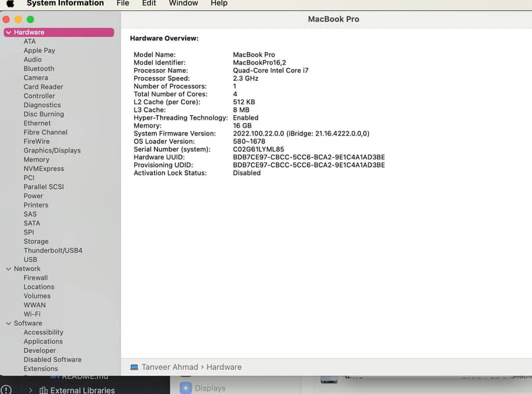Select Applications under Software

tap(43, 341)
